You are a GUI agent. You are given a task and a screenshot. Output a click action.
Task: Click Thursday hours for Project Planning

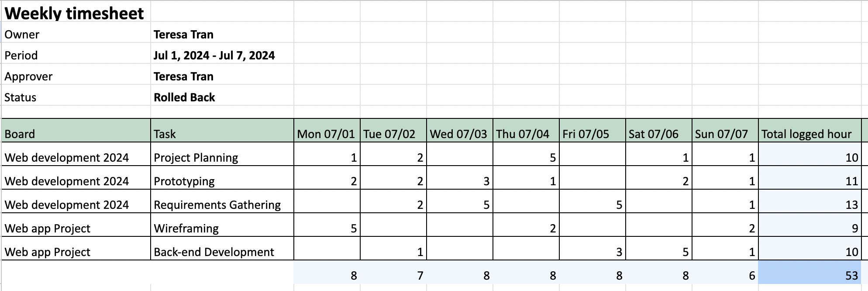pyautogui.click(x=526, y=157)
